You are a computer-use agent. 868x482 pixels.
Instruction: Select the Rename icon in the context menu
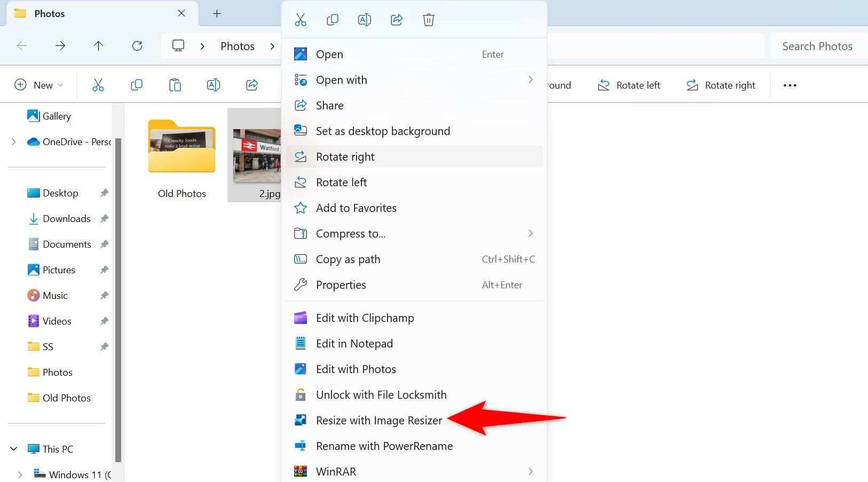[x=365, y=19]
